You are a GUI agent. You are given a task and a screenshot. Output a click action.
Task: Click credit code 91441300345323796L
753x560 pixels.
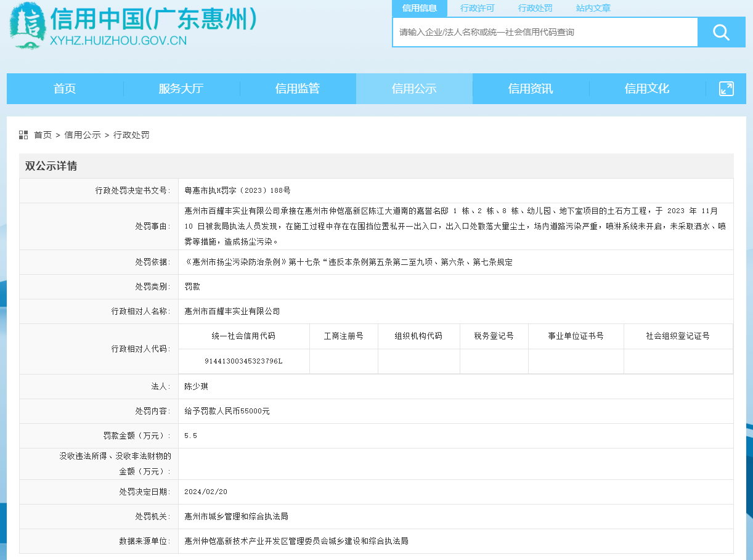(243, 361)
